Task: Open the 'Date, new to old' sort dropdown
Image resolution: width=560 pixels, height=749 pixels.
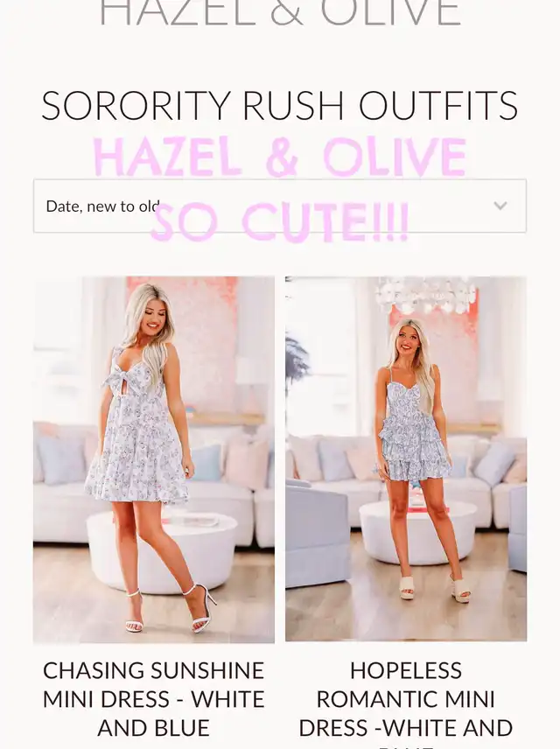Action: point(280,206)
